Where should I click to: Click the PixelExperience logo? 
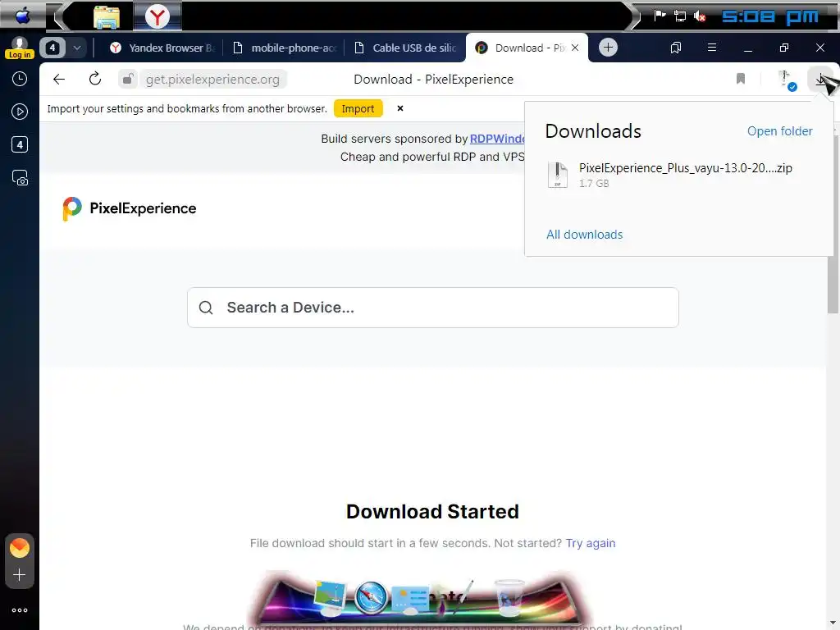tap(129, 208)
